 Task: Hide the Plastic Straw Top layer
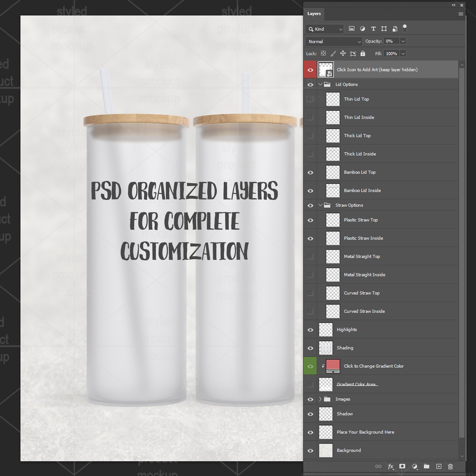pos(310,220)
